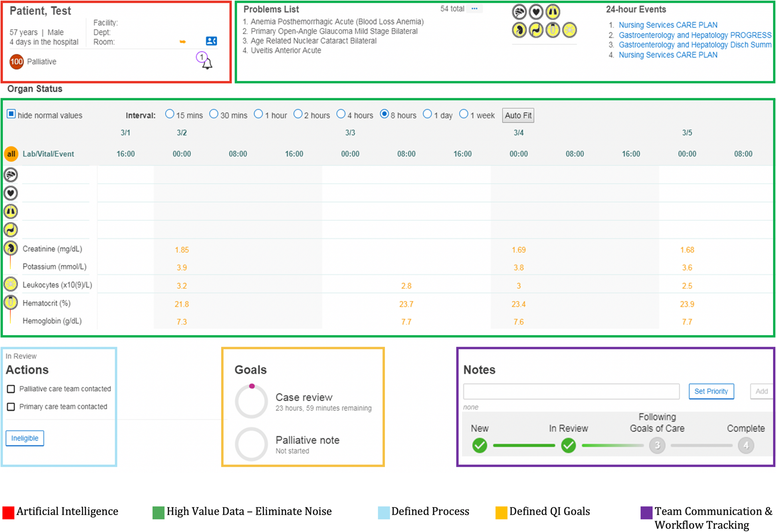Click Creatinine value 1.85
Screen dimensions: 777x532
point(182,250)
